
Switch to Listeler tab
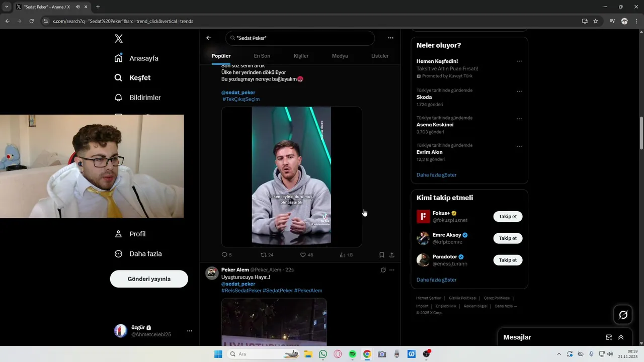[x=380, y=56]
